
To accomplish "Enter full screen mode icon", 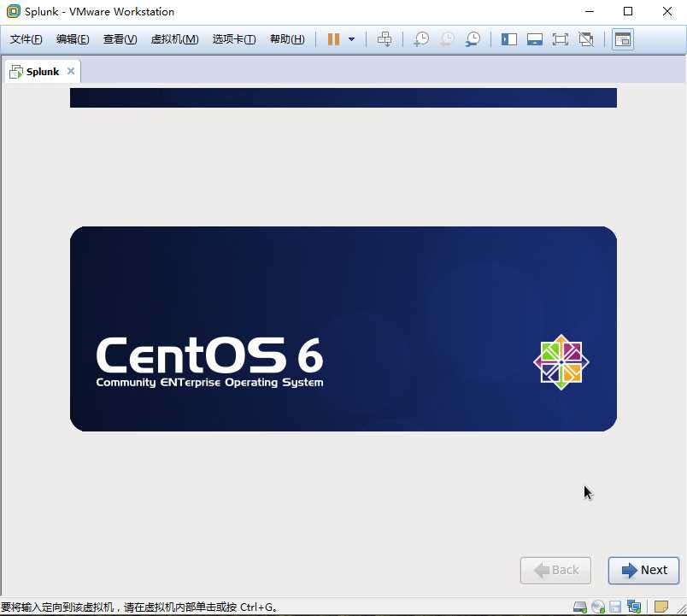I will [560, 39].
